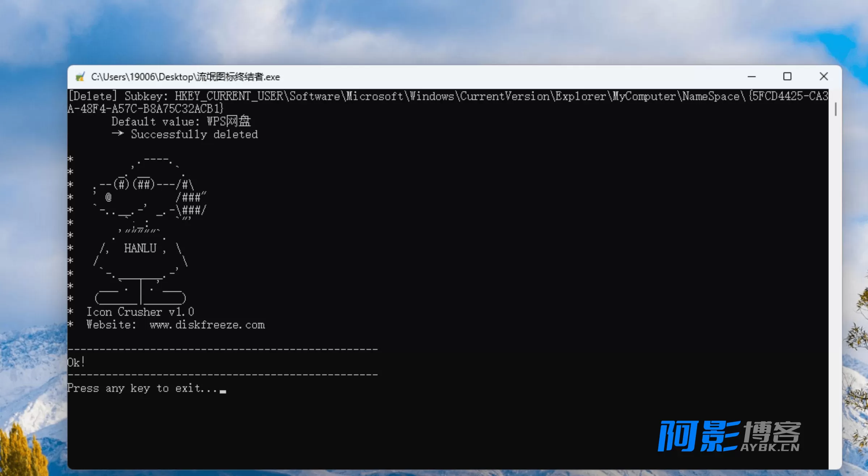
Task: Click the console app icon in title bar
Action: point(80,77)
